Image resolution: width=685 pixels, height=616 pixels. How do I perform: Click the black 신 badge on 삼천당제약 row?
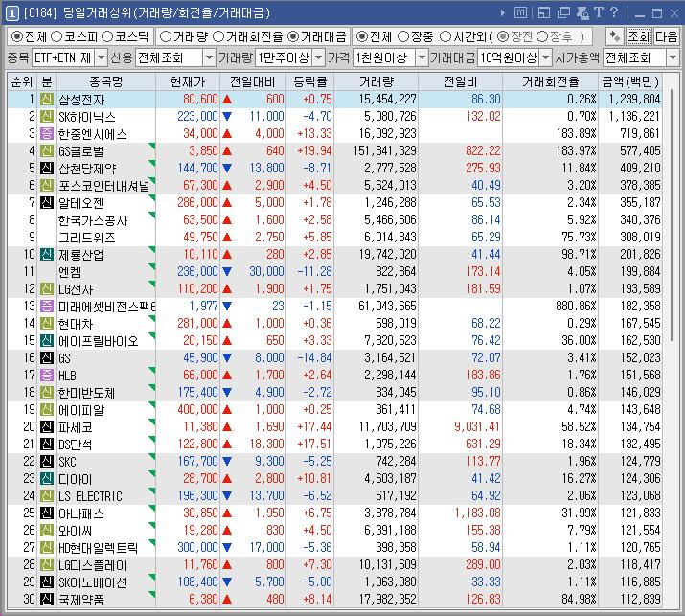pos(47,169)
